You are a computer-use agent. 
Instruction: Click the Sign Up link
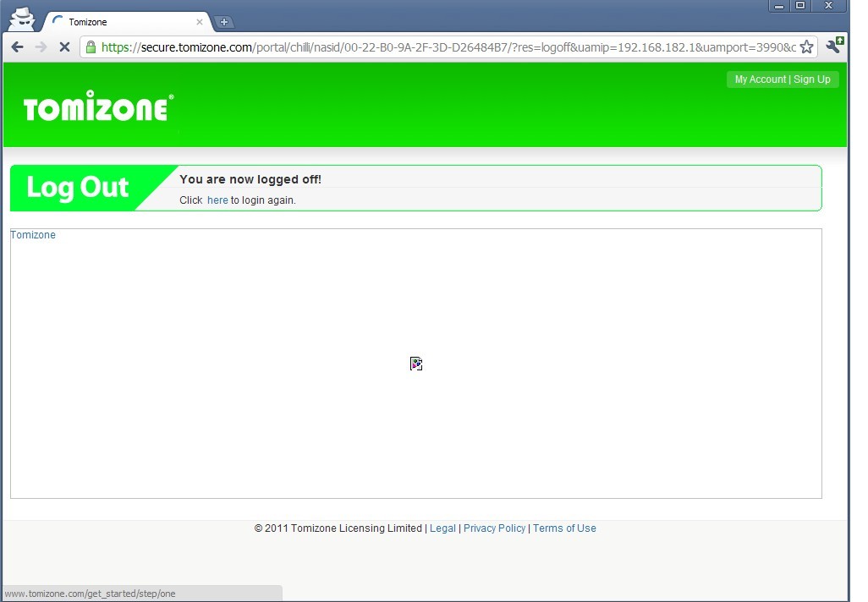pyautogui.click(x=811, y=79)
